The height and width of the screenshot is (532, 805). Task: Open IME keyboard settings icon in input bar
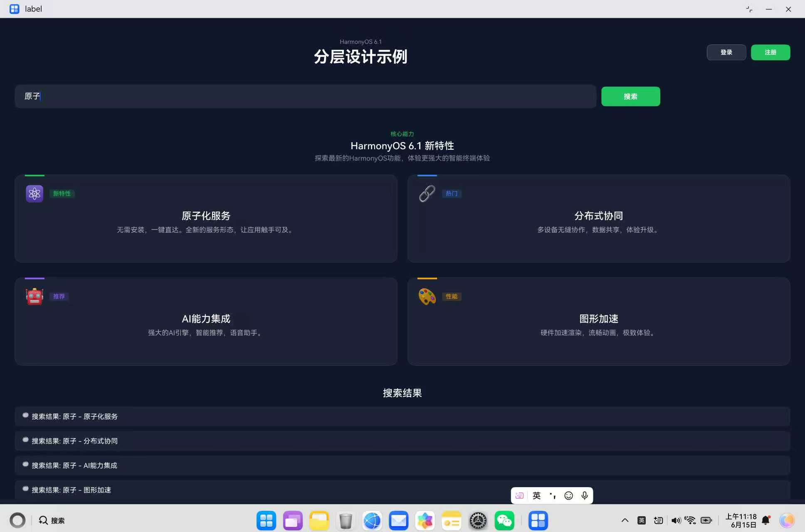point(519,495)
